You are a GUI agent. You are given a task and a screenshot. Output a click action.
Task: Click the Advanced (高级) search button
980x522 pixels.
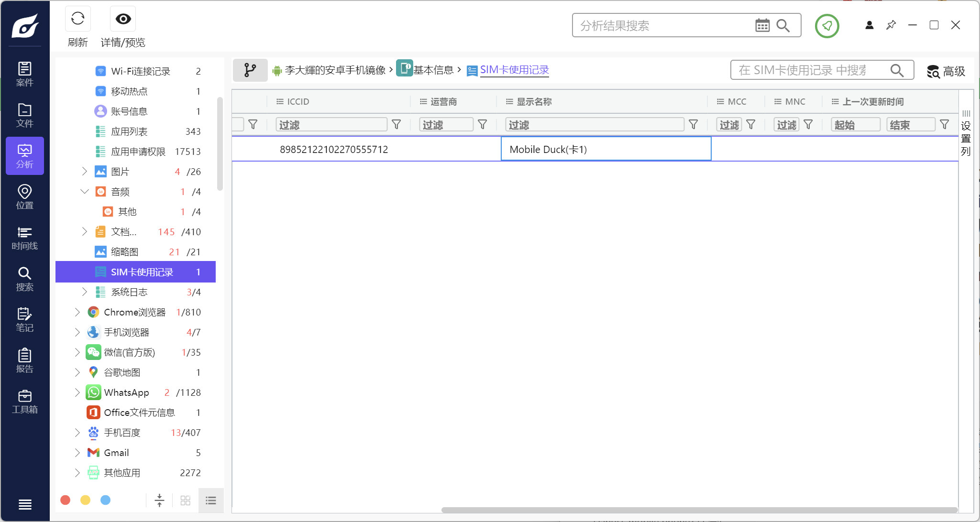tap(946, 71)
